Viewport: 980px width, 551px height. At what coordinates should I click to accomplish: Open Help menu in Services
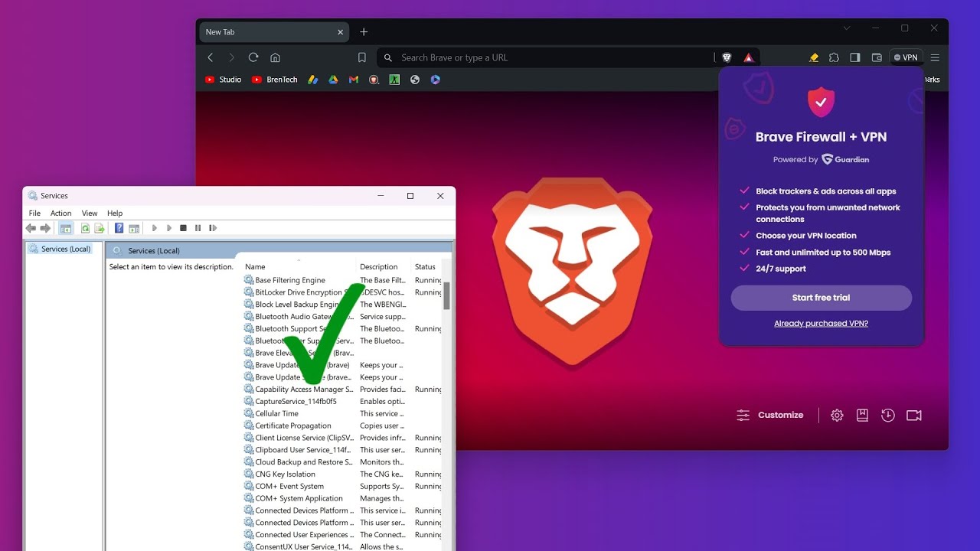[115, 214]
